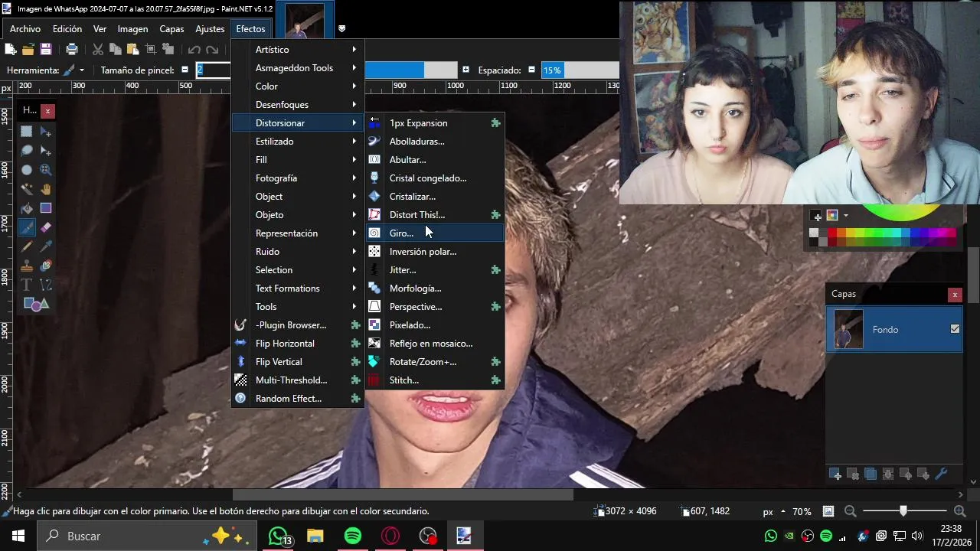
Task: Select the Rectangle Select tool
Action: tap(27, 132)
